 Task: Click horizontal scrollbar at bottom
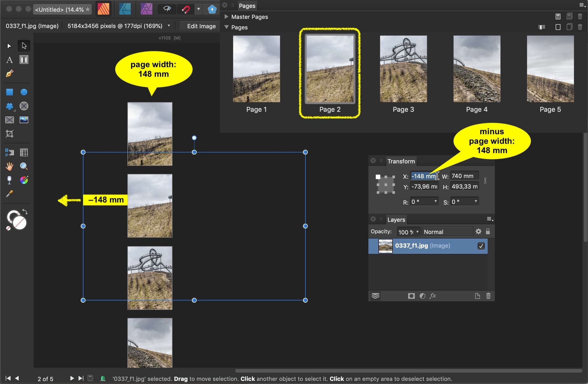click(x=409, y=371)
